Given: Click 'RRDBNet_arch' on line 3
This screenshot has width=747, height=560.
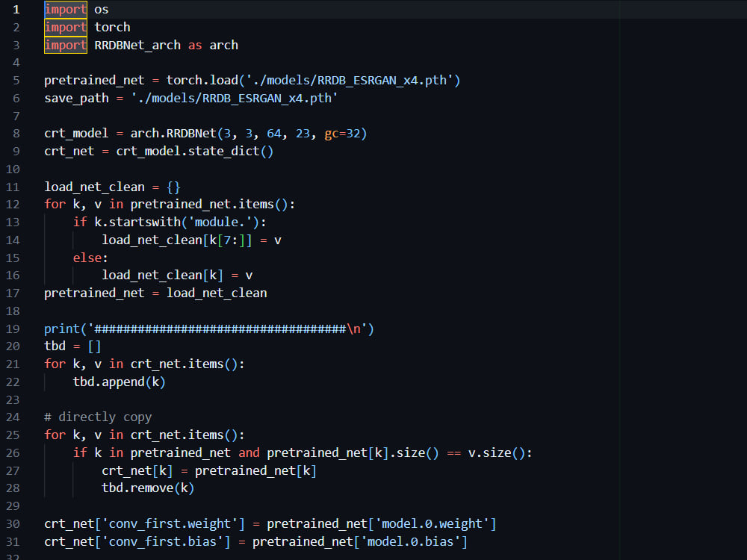Looking at the screenshot, I should tap(137, 46).
